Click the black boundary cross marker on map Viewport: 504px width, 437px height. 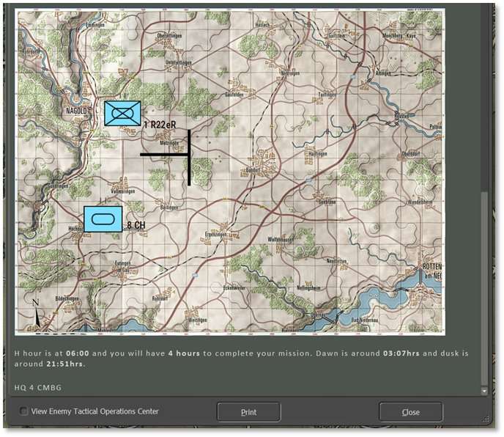[x=188, y=155]
